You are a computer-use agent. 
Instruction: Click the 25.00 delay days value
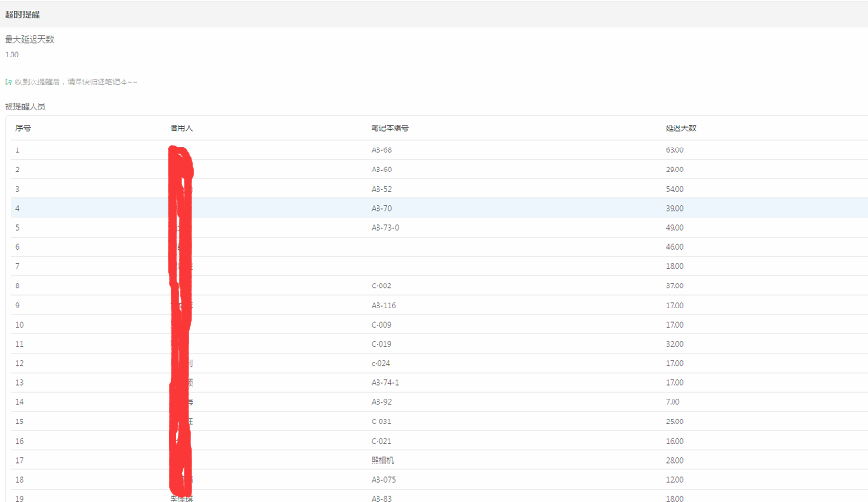pyautogui.click(x=674, y=422)
